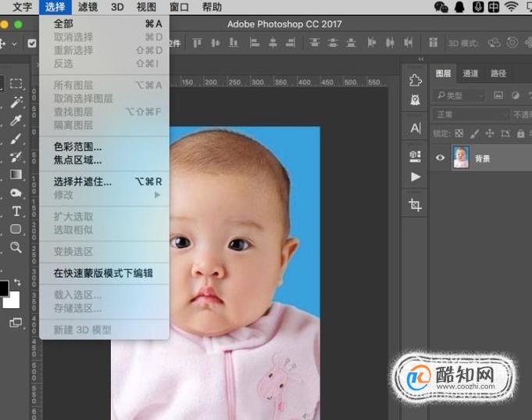Open the 视图 menu
The width and height of the screenshot is (532, 420).
click(146, 7)
